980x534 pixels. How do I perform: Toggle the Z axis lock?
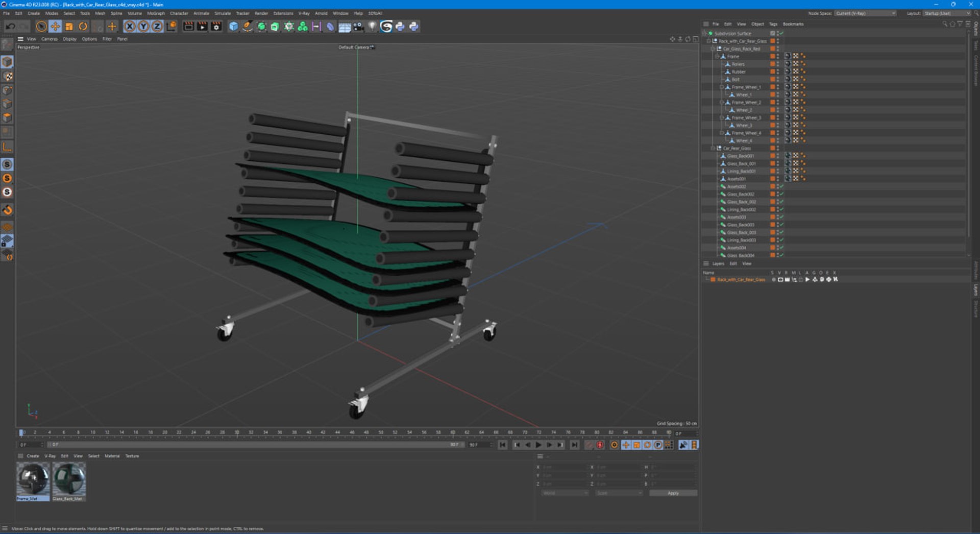[157, 27]
